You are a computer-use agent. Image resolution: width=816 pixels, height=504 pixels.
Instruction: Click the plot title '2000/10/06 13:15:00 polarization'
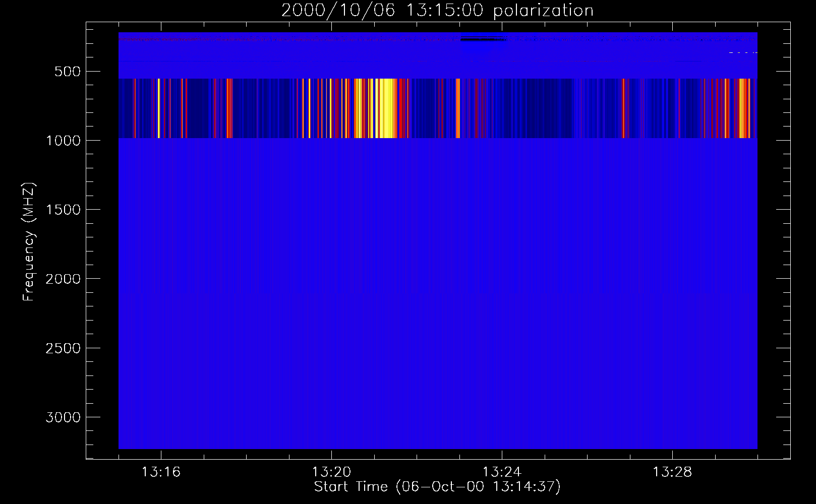437,11
